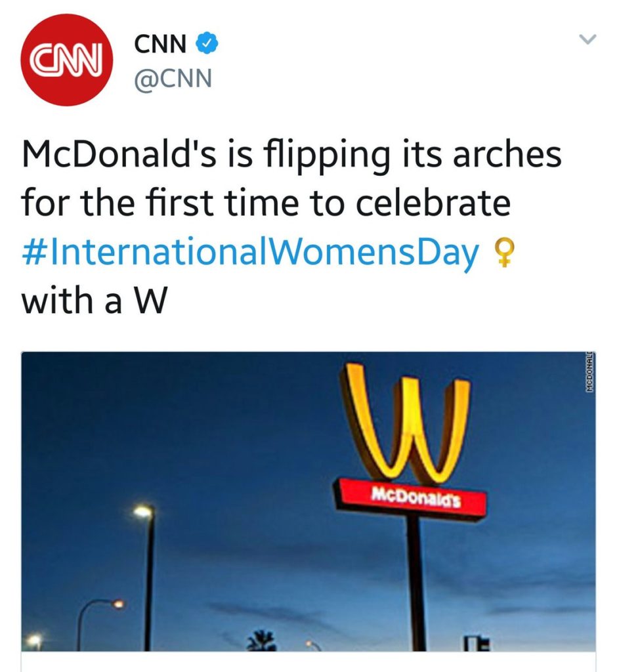617x672 pixels.
Task: Open the #InternationalWomensDay hashtag link
Action: 250,253
